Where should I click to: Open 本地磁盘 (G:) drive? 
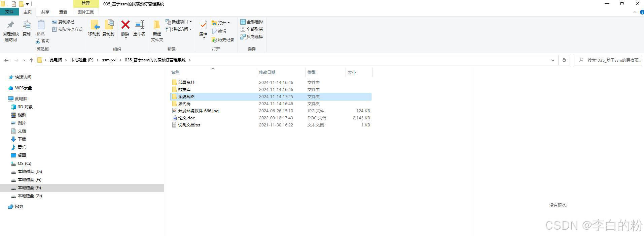tap(27, 196)
